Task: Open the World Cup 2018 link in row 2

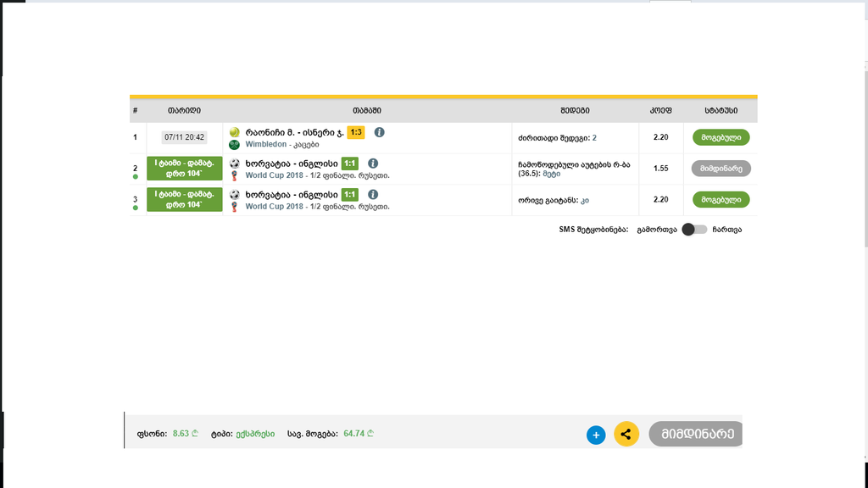Action: coord(274,175)
